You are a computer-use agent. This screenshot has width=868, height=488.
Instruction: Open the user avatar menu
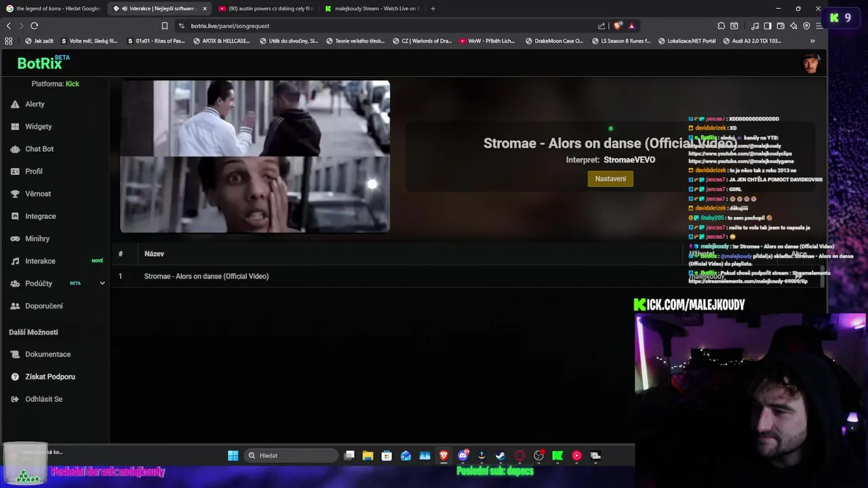[x=810, y=63]
